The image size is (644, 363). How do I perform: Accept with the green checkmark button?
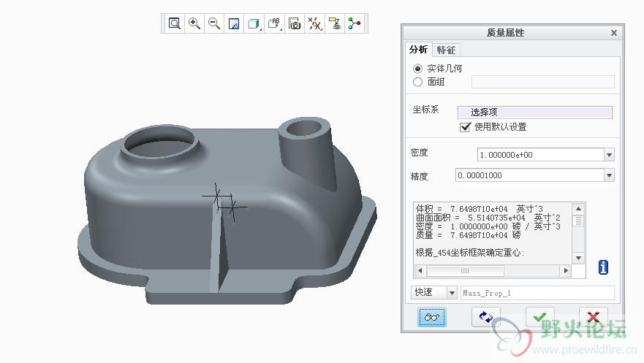coord(540,317)
